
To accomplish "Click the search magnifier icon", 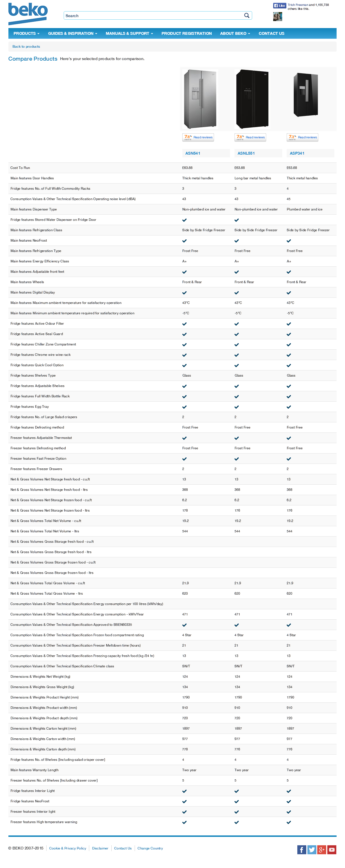I will 247,15.
